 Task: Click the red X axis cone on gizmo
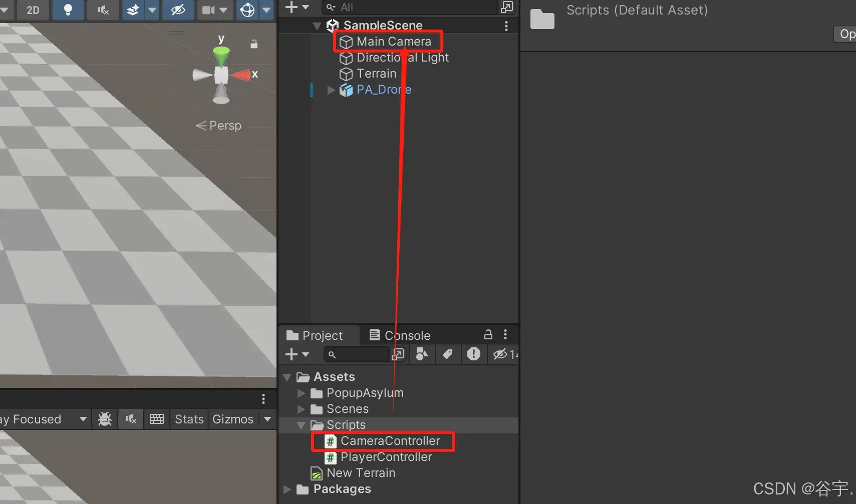pos(241,75)
